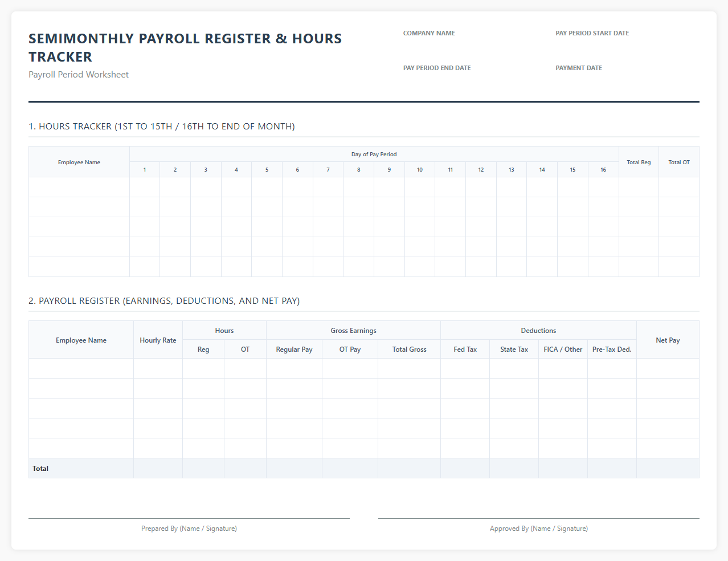Click day 9 column header
The height and width of the screenshot is (561, 728).
389,170
